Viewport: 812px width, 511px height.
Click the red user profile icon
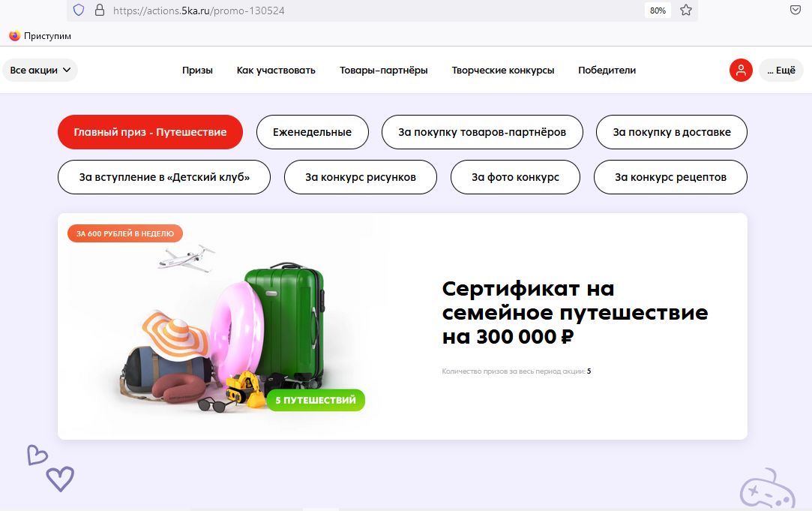click(x=741, y=71)
